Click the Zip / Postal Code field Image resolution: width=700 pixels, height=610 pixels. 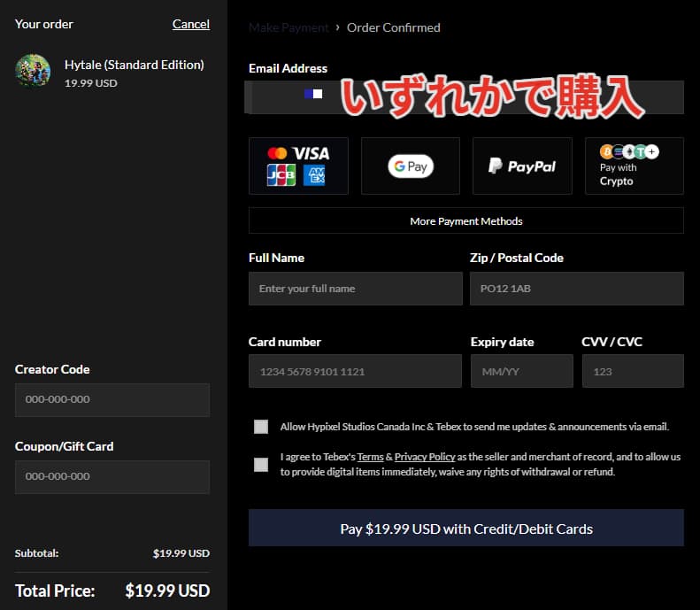[x=576, y=289]
